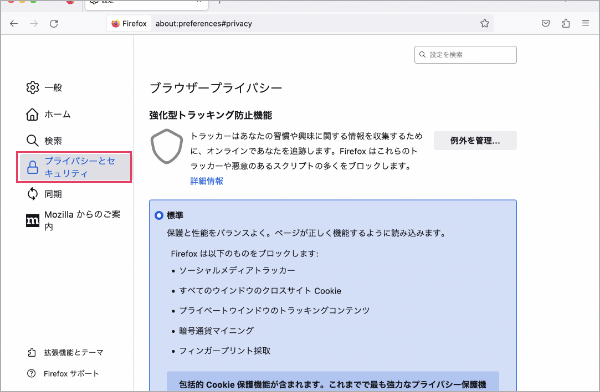Open the extensions puzzle icon

tap(566, 23)
